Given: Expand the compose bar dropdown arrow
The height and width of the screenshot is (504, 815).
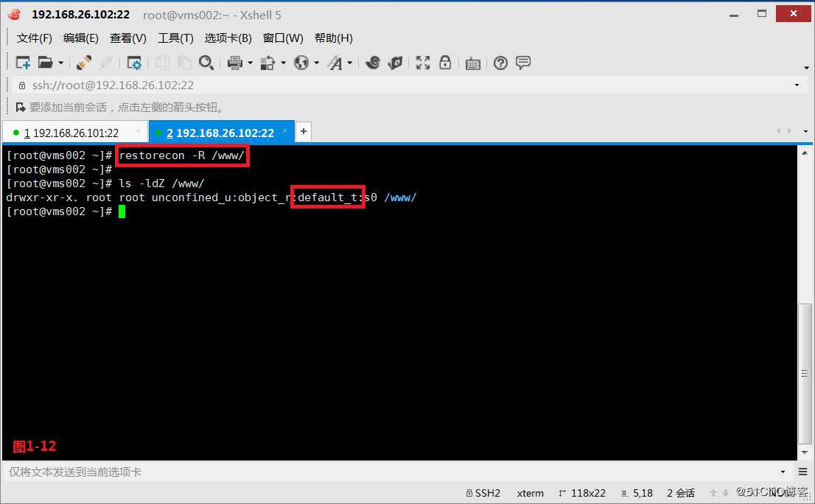Looking at the screenshot, I should [783, 472].
